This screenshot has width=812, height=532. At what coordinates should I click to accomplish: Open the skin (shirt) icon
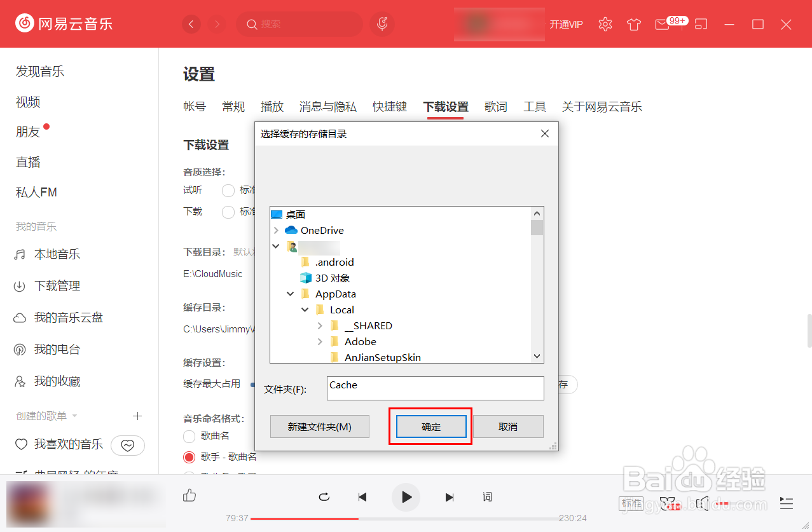[x=634, y=24]
